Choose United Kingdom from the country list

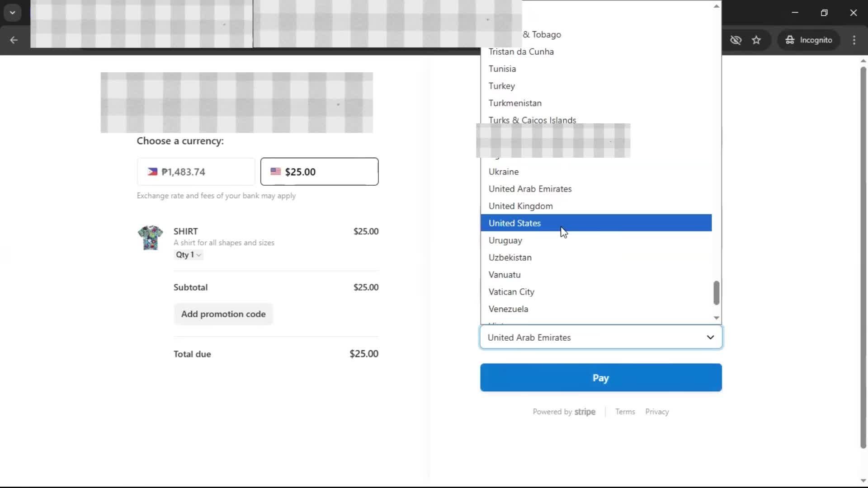(x=520, y=206)
